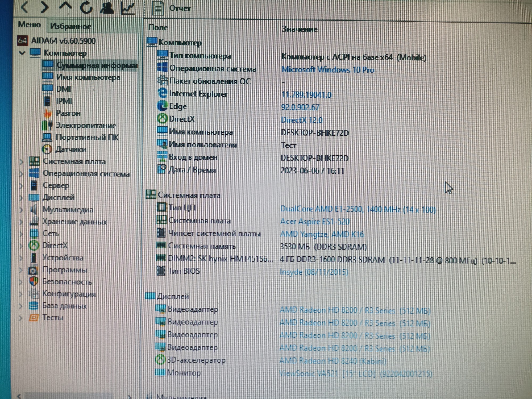This screenshot has width=532, height=399.
Task: Expand the Системная плата tree node
Action: click(x=22, y=161)
